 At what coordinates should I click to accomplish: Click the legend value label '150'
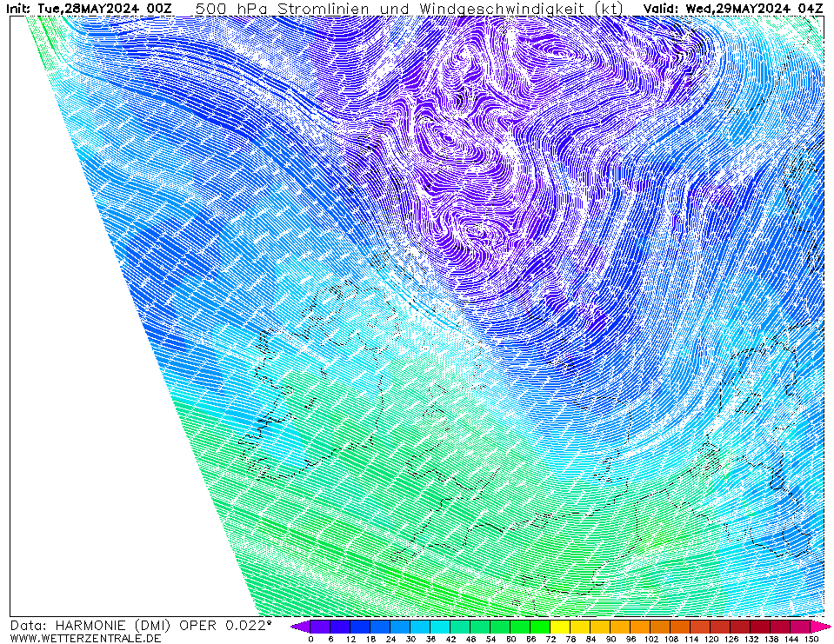coord(811,639)
